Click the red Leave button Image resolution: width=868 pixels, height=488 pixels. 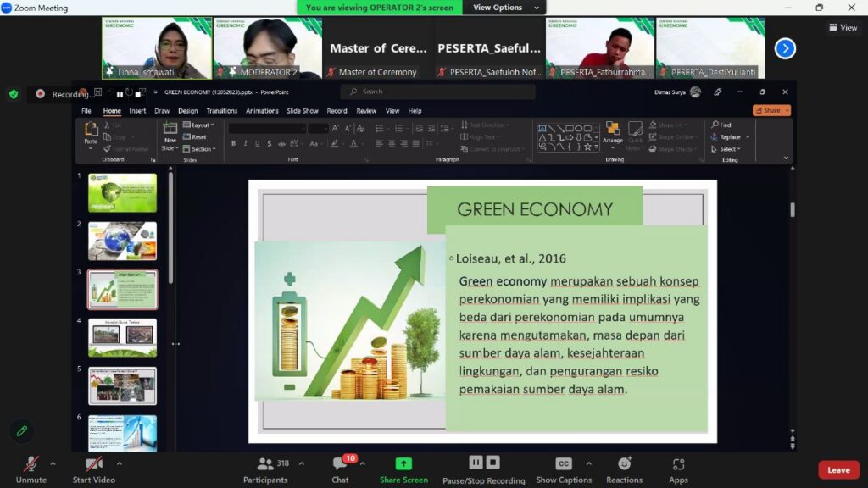click(x=838, y=470)
